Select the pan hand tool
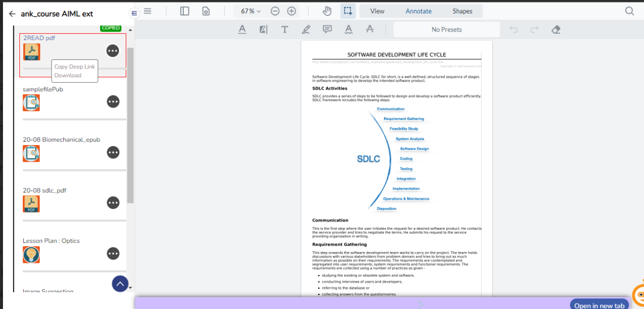The height and width of the screenshot is (309, 644). [x=327, y=11]
